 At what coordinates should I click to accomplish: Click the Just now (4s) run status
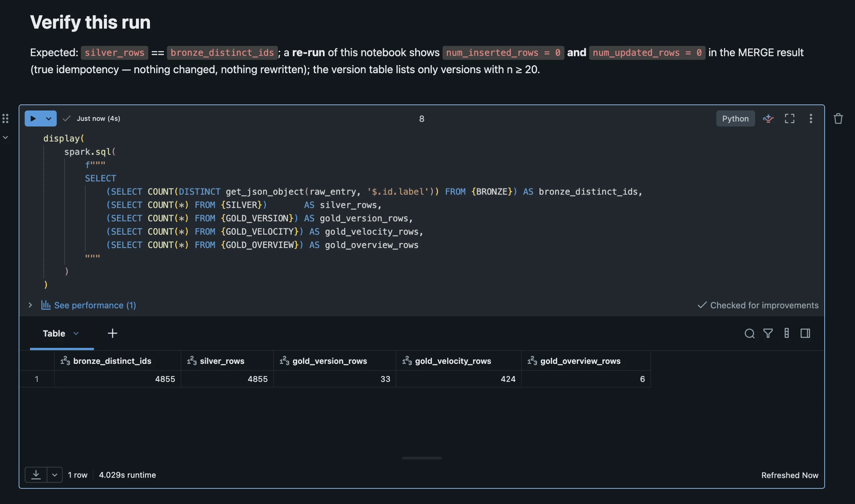tap(98, 118)
